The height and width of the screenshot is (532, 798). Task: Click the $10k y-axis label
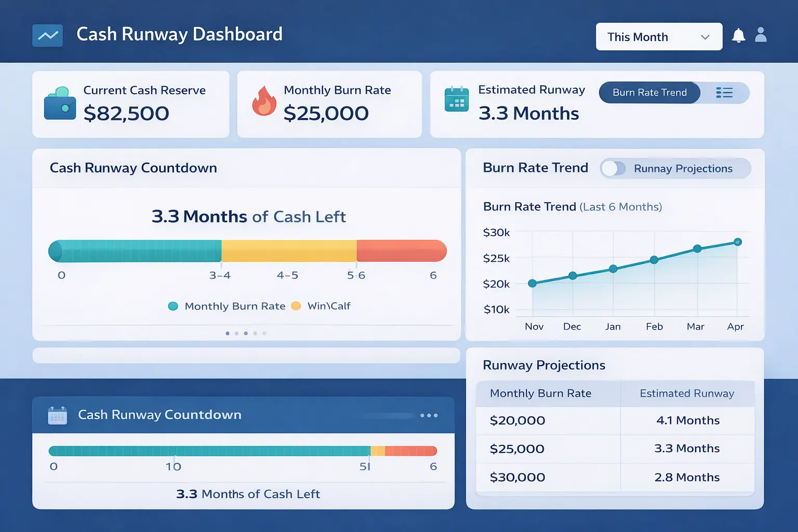[497, 310]
